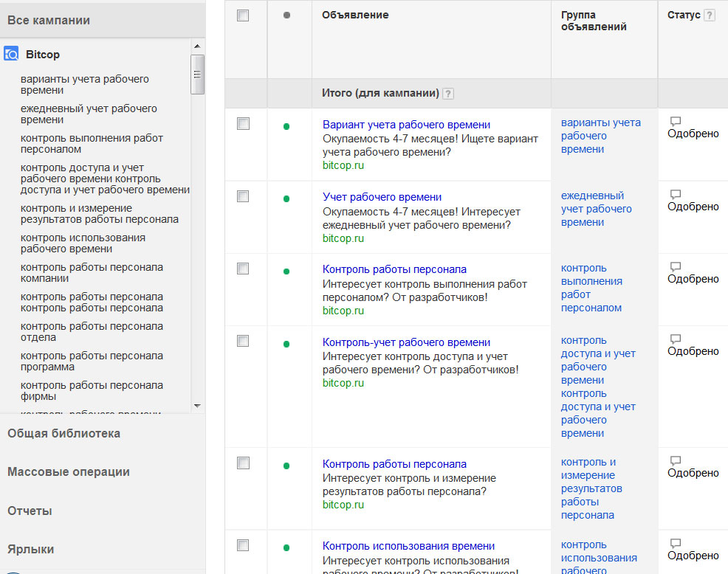Check the box for Вариант учета рабочего времени ad
This screenshot has height=574, width=728.
tap(243, 124)
